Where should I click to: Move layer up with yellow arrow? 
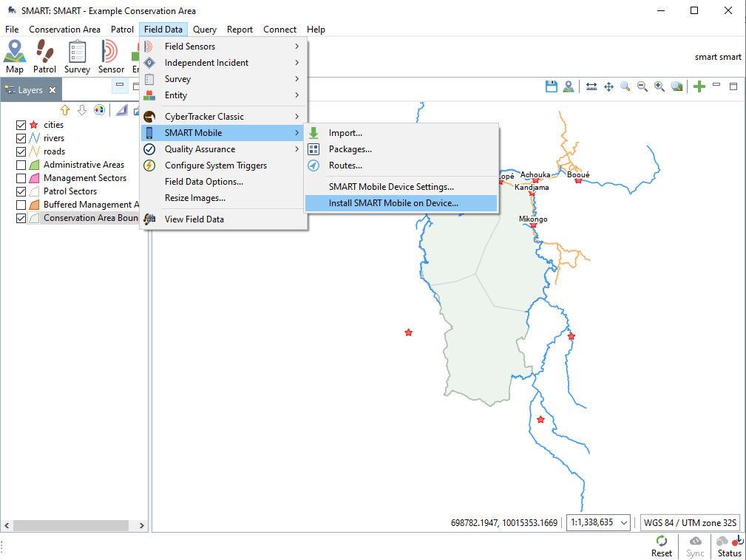tap(65, 110)
